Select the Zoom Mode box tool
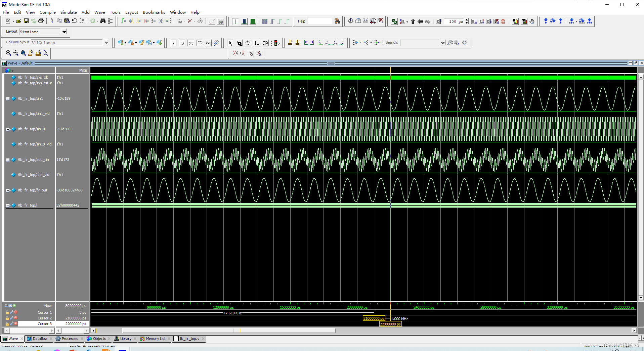Screen dimensions: 644x351 pos(239,43)
